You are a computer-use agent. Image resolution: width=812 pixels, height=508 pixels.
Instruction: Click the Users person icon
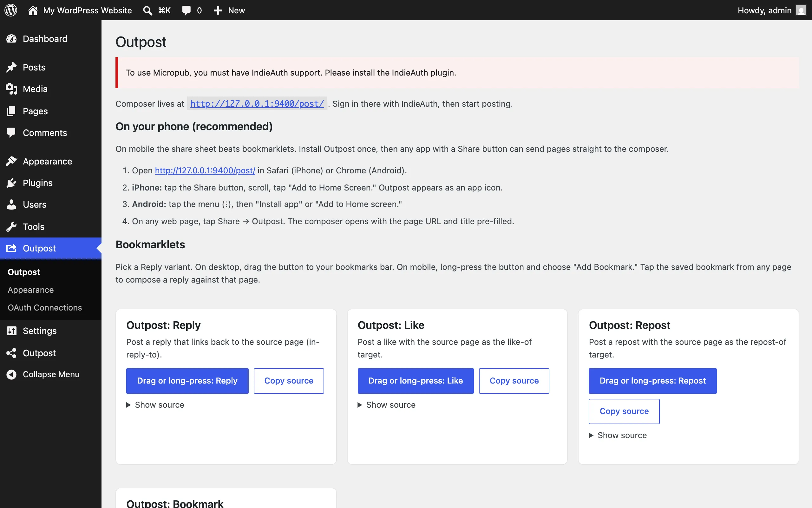point(11,204)
